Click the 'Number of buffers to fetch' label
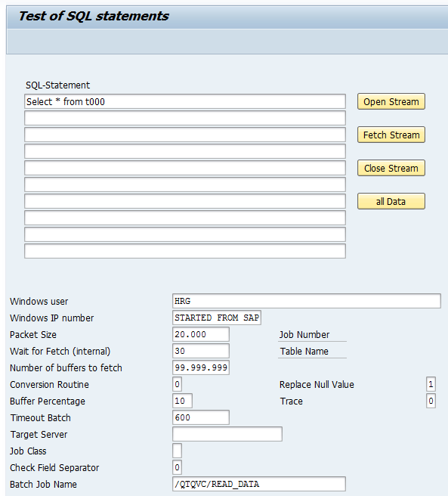The height and width of the screenshot is (496, 448). (66, 368)
